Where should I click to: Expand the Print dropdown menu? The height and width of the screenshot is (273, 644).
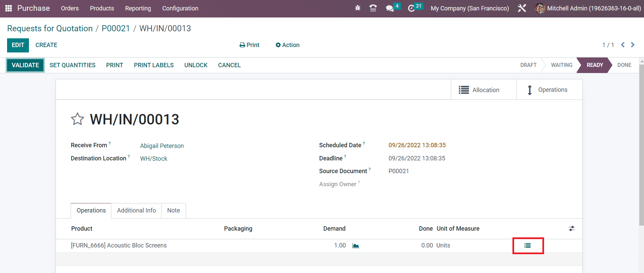(x=249, y=45)
